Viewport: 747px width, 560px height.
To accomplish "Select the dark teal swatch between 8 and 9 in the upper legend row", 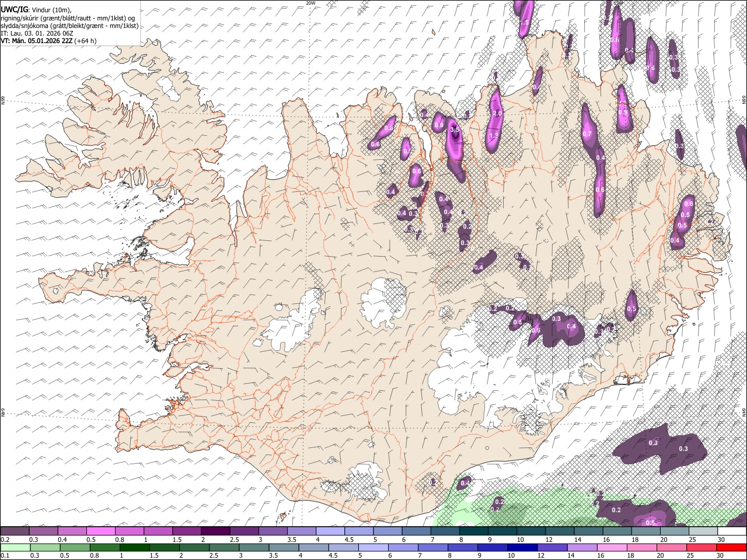I will 473,531.
